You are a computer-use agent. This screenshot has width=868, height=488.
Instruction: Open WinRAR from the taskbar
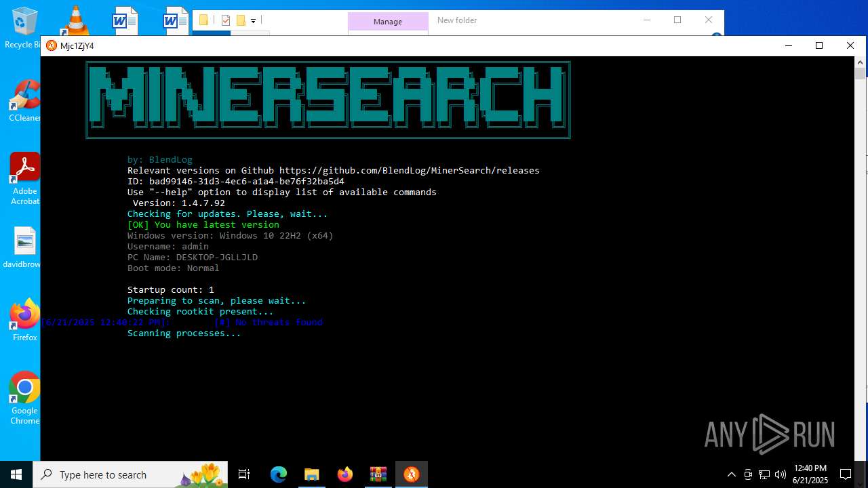(378, 474)
